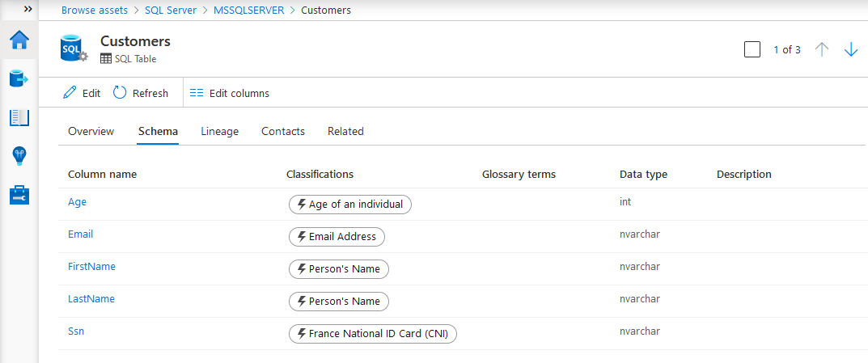Viewport: 868px width, 363px height.
Task: Open the glossary book sidebar icon
Action: pos(19,118)
